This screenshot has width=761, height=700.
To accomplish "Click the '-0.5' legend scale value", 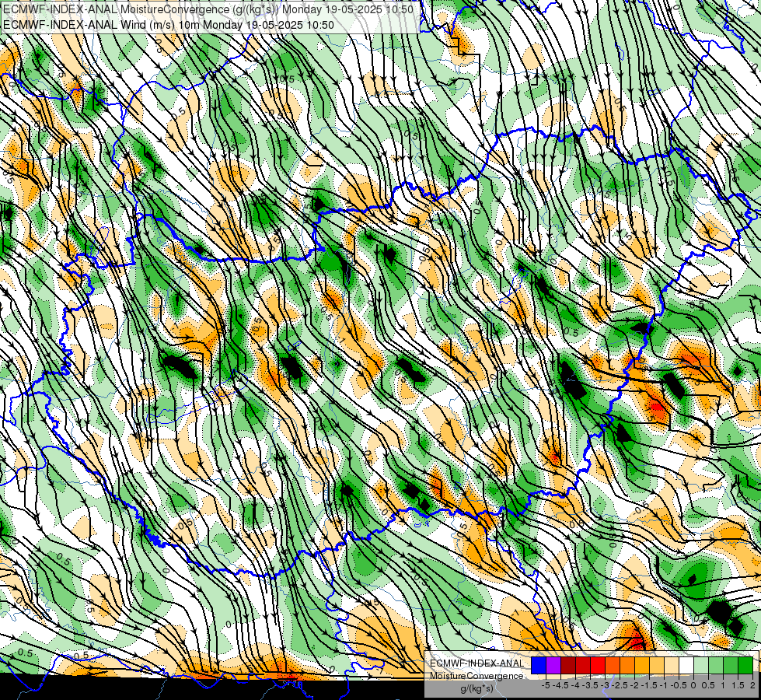I will coord(679,685).
